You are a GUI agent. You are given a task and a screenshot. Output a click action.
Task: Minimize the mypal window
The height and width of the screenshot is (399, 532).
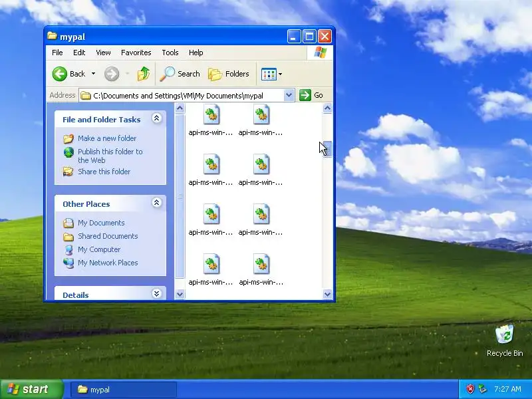pos(294,37)
